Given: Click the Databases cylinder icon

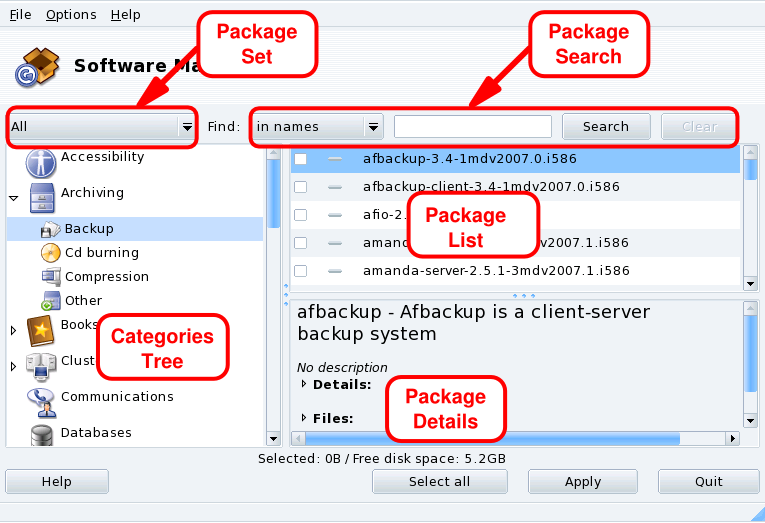Looking at the screenshot, I should tap(42, 435).
